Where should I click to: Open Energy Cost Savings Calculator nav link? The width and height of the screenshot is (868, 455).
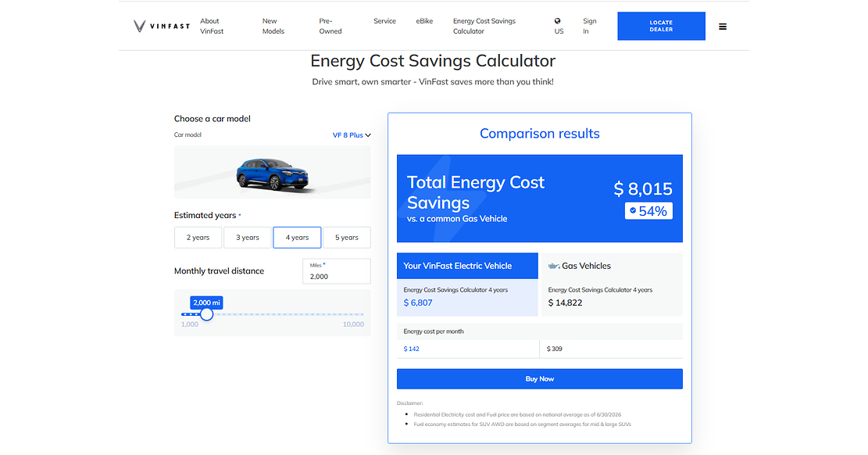tap(484, 26)
